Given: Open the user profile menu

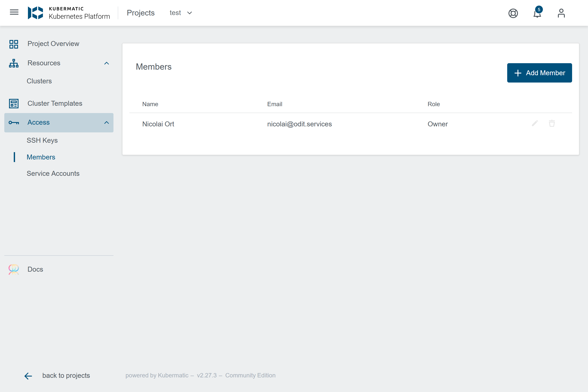Looking at the screenshot, I should 561,13.
